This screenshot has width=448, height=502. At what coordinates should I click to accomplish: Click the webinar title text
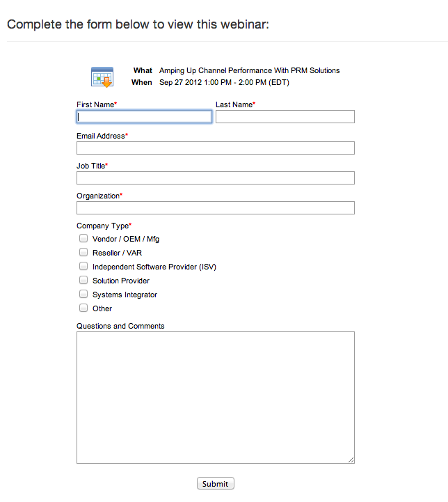[x=250, y=70]
